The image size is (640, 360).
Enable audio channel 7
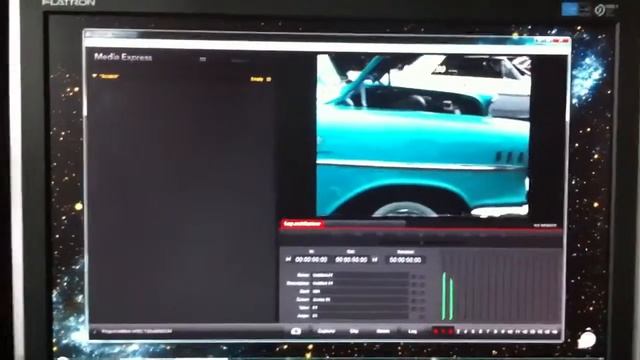487,332
